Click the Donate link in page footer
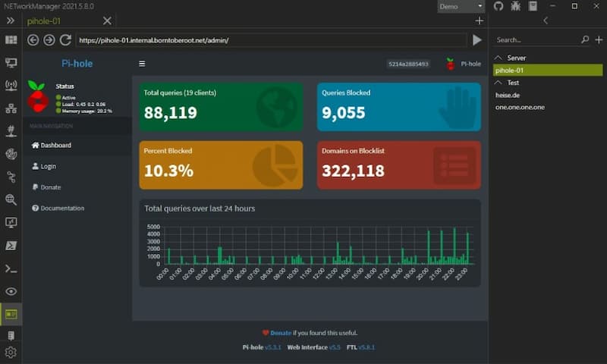The width and height of the screenshot is (607, 364). coord(281,333)
